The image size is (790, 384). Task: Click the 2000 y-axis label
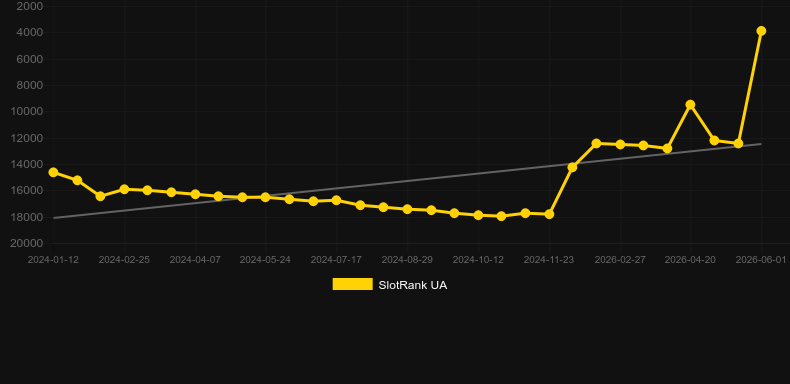tap(30, 7)
